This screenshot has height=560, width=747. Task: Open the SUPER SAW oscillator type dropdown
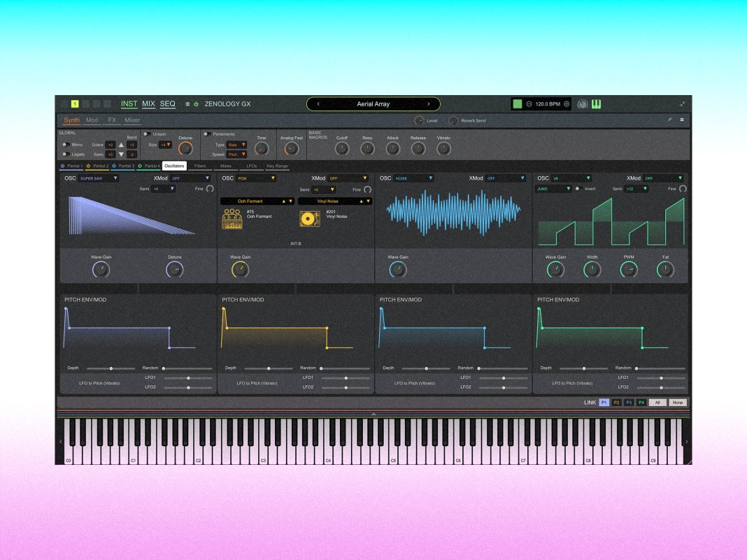pyautogui.click(x=99, y=178)
